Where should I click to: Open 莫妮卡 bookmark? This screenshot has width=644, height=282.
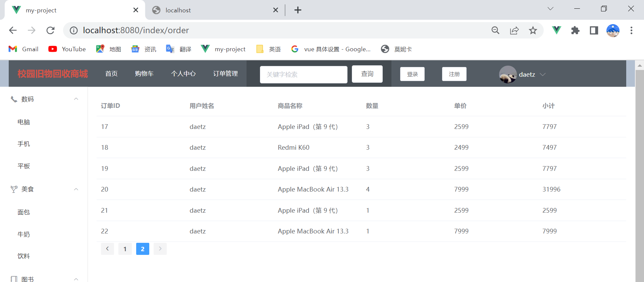(396, 49)
